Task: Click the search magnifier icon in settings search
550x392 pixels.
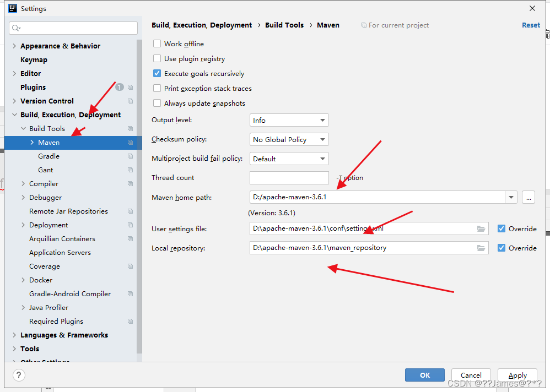Action: click(x=16, y=28)
